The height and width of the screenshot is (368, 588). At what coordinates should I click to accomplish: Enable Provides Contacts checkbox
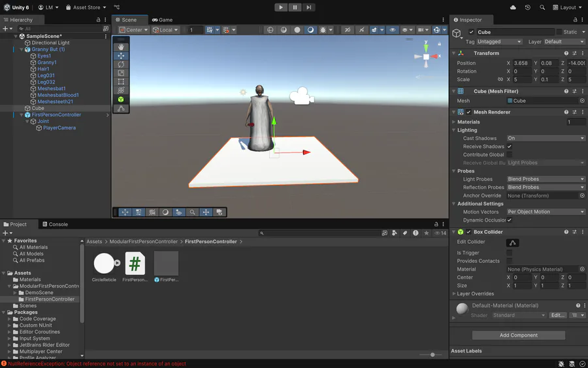[509, 261]
